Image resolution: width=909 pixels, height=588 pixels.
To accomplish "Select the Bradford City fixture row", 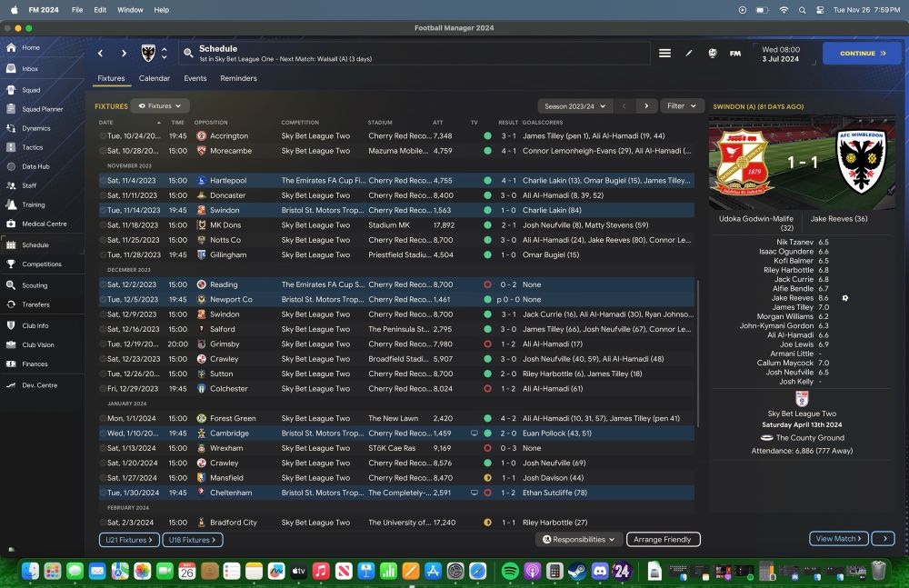I will [396, 523].
